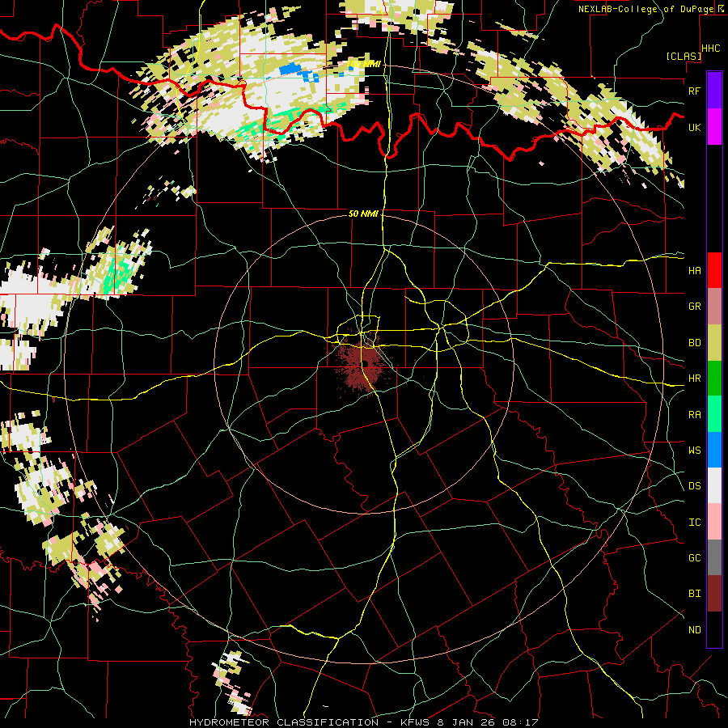Click the RA legend label
This screenshot has width=728, height=728.
point(694,414)
